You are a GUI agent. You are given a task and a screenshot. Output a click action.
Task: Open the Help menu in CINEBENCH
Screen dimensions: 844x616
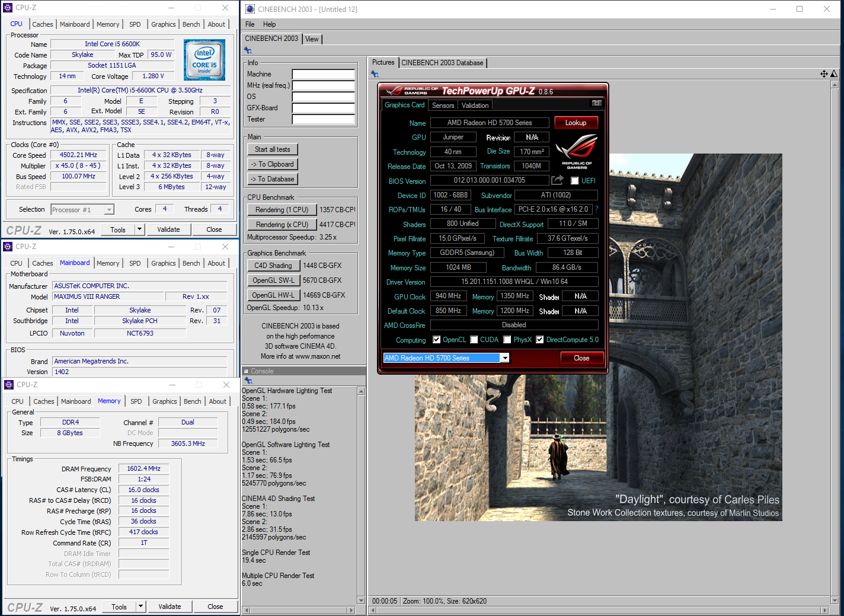[270, 24]
